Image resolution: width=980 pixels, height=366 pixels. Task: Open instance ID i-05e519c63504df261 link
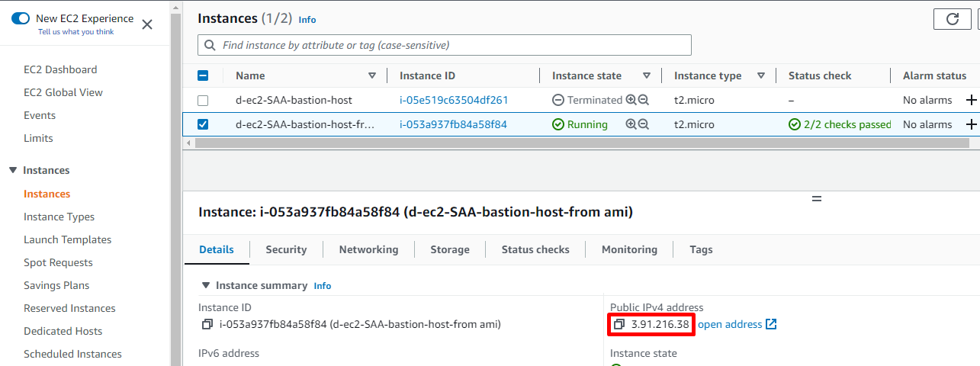pos(454,100)
